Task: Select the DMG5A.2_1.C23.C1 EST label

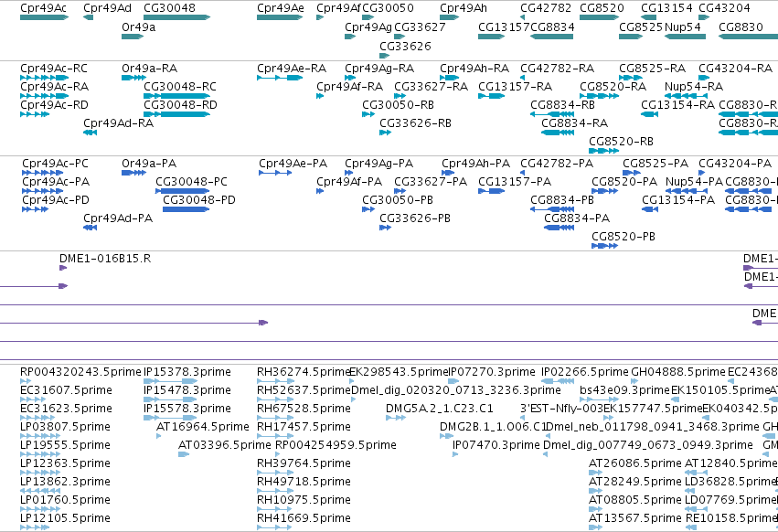Action: [440, 409]
